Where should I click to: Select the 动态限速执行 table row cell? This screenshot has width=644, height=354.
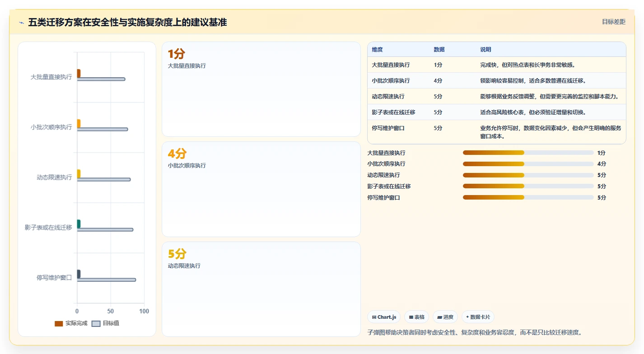[x=388, y=97]
